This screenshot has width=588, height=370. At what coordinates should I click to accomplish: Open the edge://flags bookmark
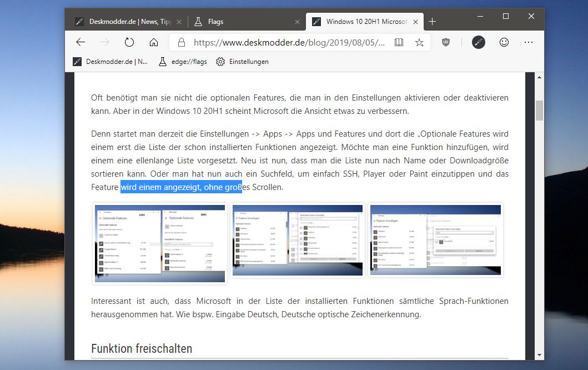pos(183,62)
